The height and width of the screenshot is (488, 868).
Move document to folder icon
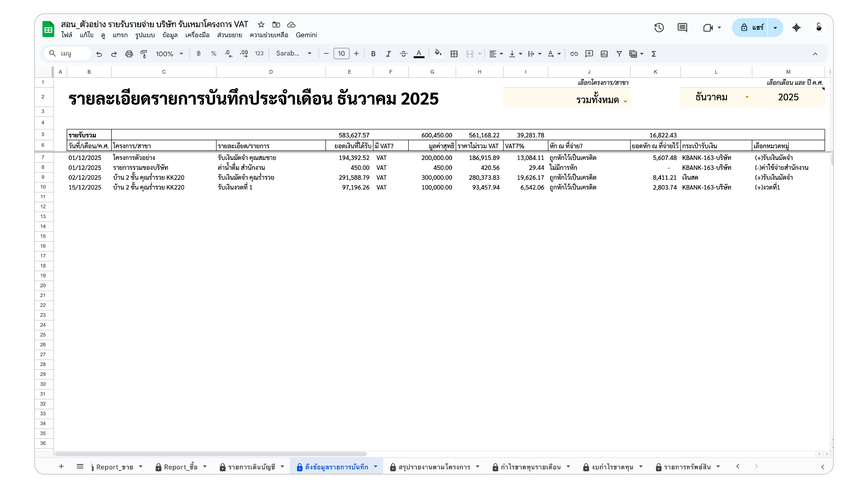click(276, 24)
